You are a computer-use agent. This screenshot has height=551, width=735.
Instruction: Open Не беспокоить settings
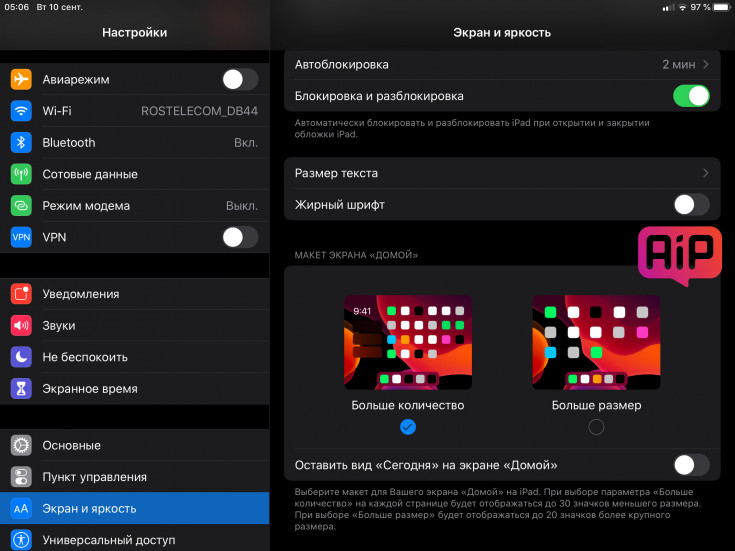click(x=135, y=357)
